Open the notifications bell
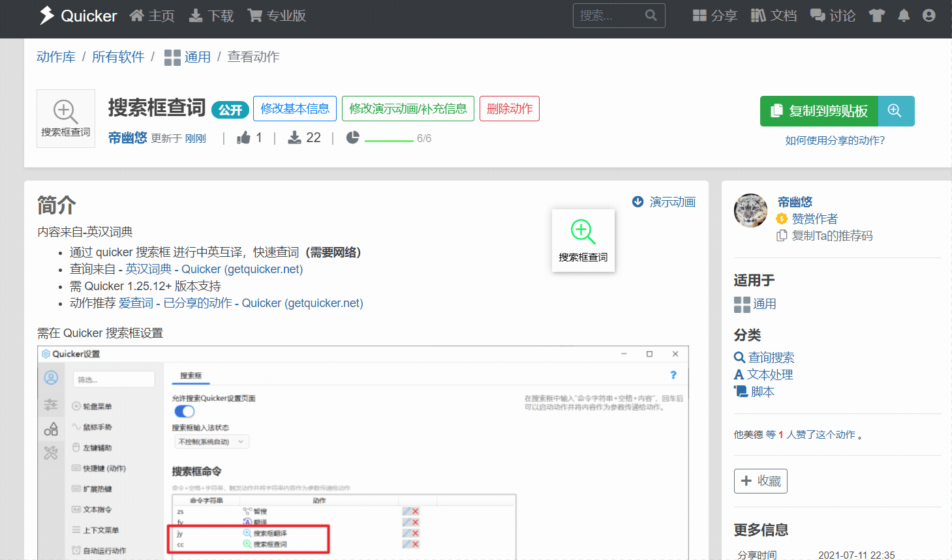This screenshot has height=560, width=952. [904, 16]
